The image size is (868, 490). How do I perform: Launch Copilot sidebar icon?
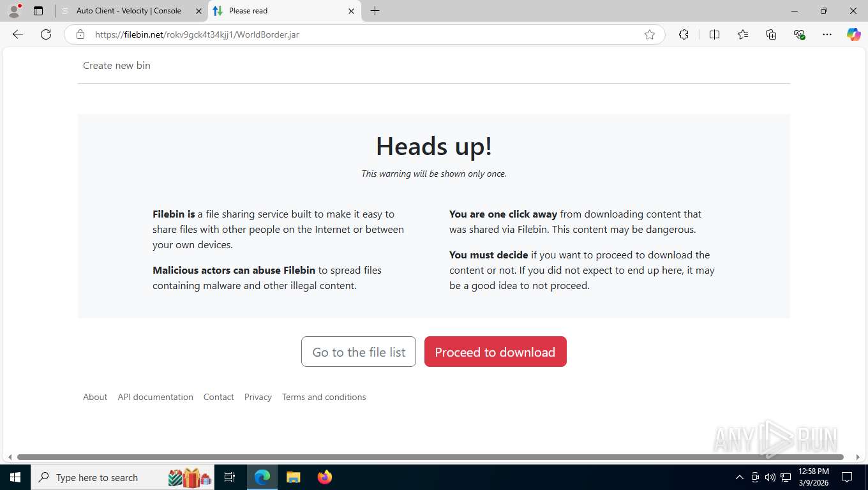pyautogui.click(x=853, y=34)
